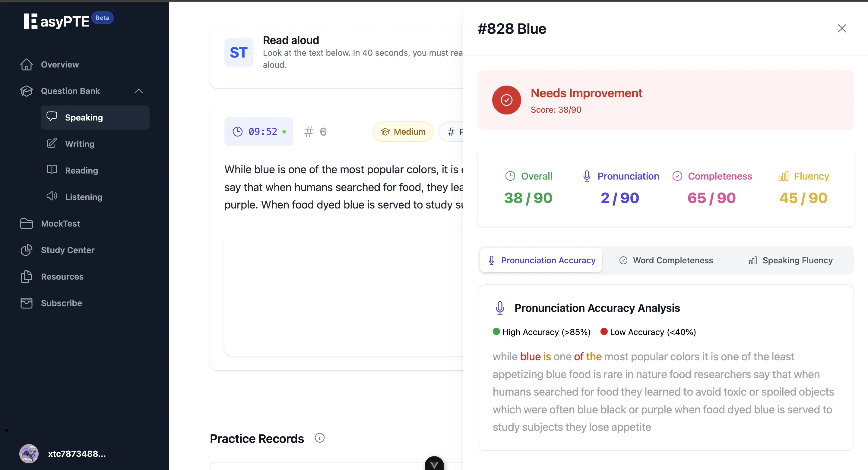Click the Subscribe wallet icon
Image resolution: width=868 pixels, height=470 pixels.
point(26,303)
